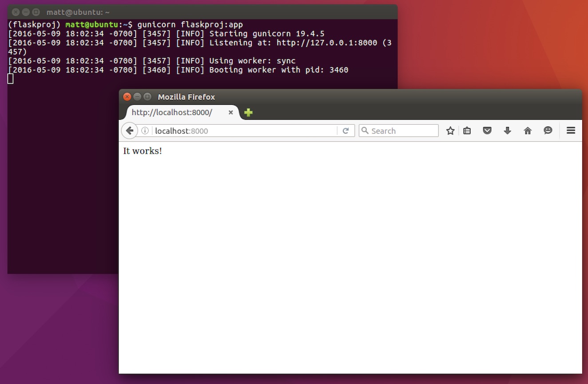
Task: Click in the Search field
Action: click(400, 131)
